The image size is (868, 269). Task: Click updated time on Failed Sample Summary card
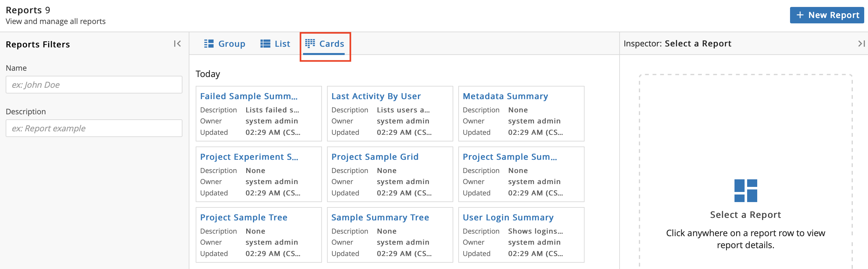click(x=273, y=133)
